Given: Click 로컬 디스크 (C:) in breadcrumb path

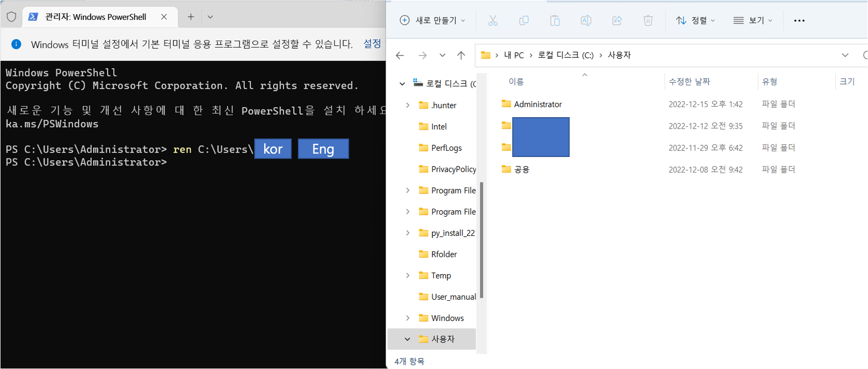Looking at the screenshot, I should pos(565,55).
